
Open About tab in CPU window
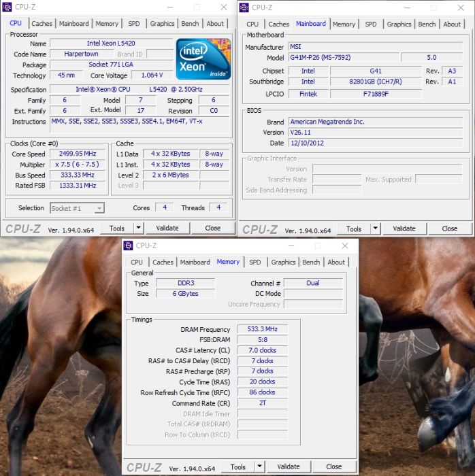(x=215, y=24)
